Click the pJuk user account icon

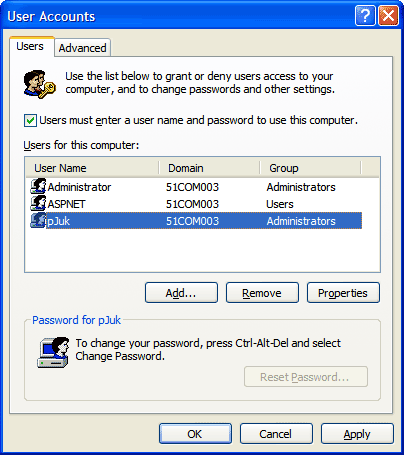(38, 220)
